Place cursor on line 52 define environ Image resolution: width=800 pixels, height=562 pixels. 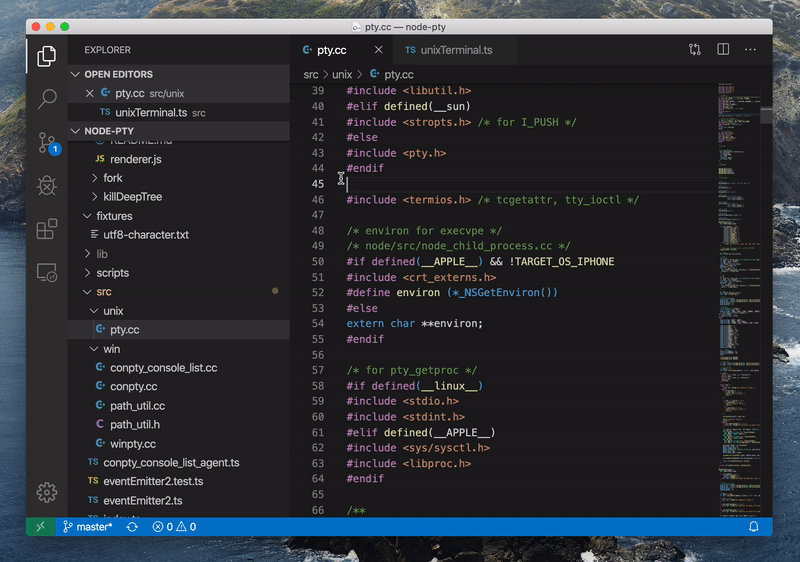452,293
